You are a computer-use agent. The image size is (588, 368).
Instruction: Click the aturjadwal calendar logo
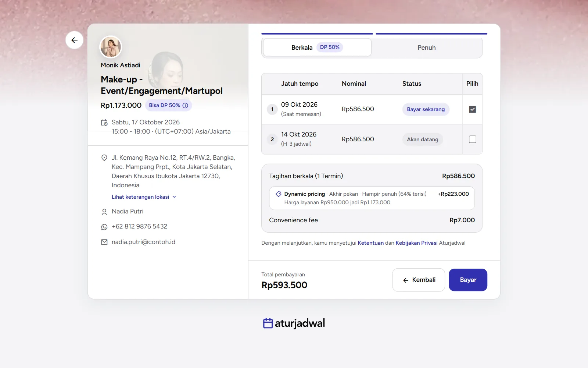(268, 323)
